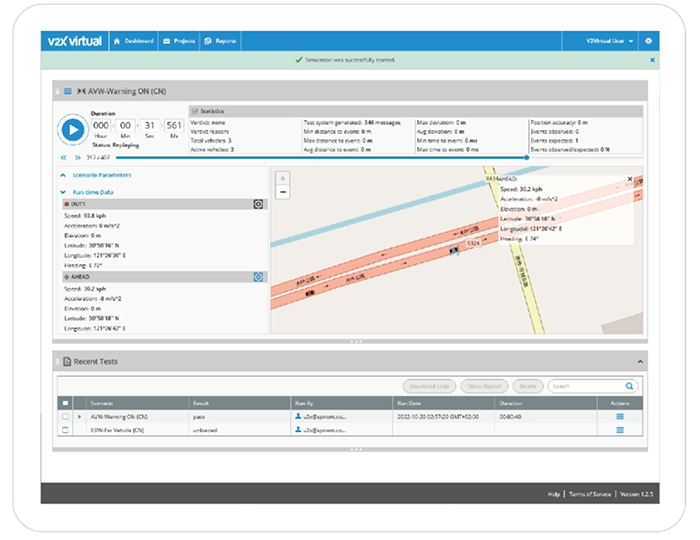700x540 pixels.
Task: Tick the select-all checkbox in table header
Action: tap(66, 402)
